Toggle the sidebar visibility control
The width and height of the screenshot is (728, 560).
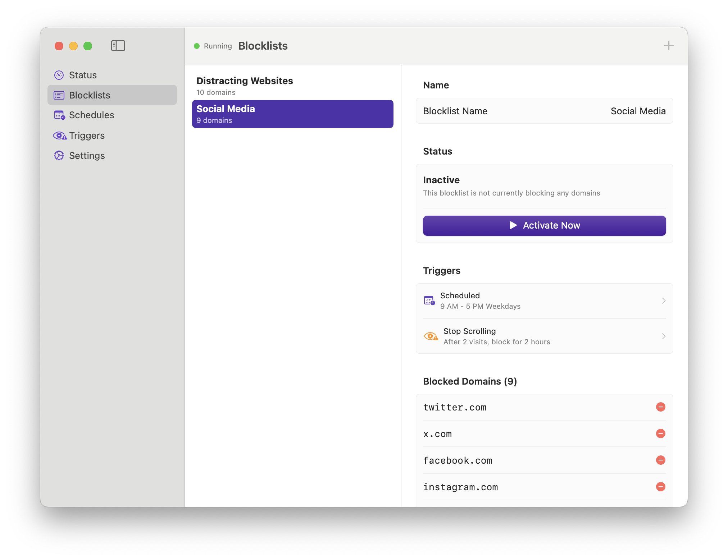(x=118, y=46)
